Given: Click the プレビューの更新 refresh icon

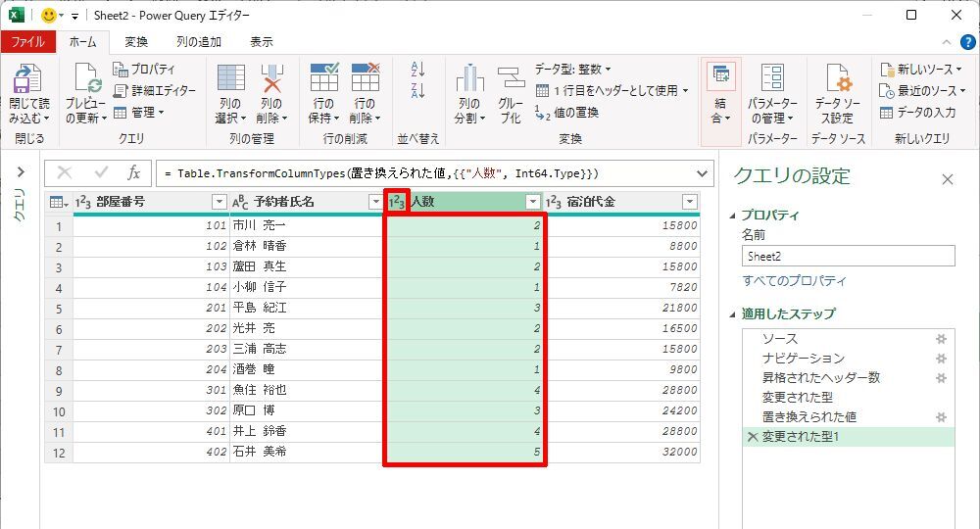Looking at the screenshot, I should coord(85,79).
